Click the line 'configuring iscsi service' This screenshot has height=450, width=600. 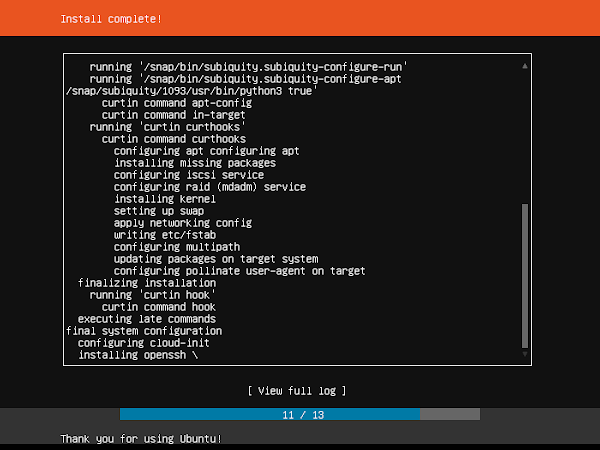189,175
